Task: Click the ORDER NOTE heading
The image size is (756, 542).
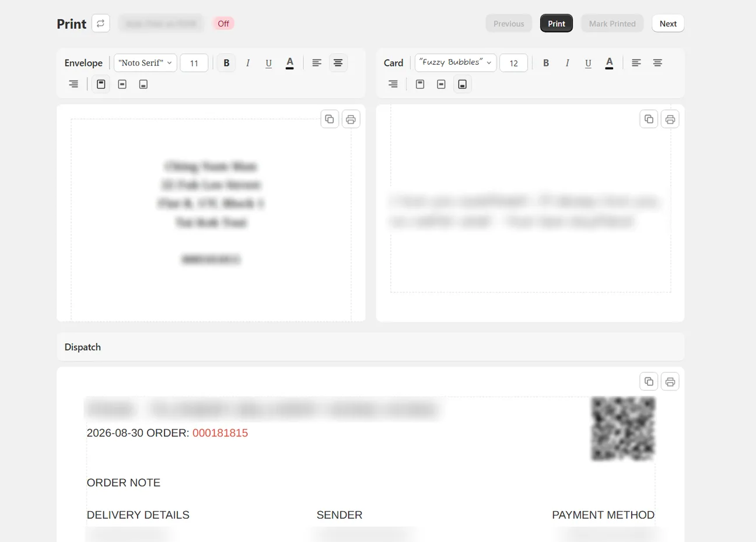Action: tap(124, 482)
